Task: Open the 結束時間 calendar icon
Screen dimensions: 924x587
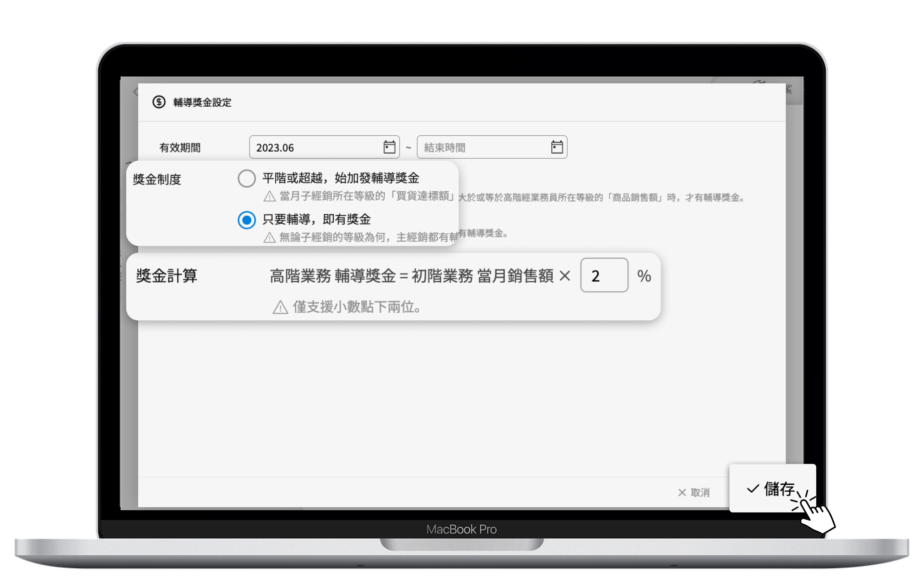Action: (557, 147)
